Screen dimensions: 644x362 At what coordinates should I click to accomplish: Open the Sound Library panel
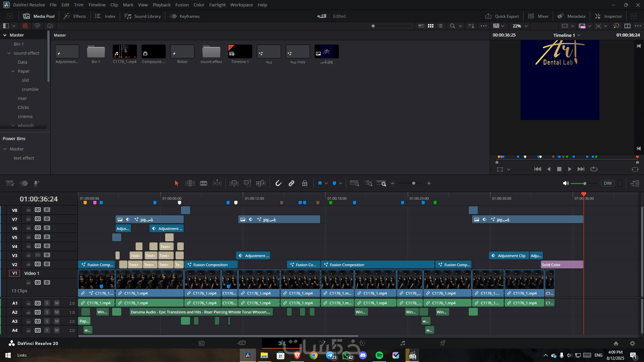(x=143, y=16)
